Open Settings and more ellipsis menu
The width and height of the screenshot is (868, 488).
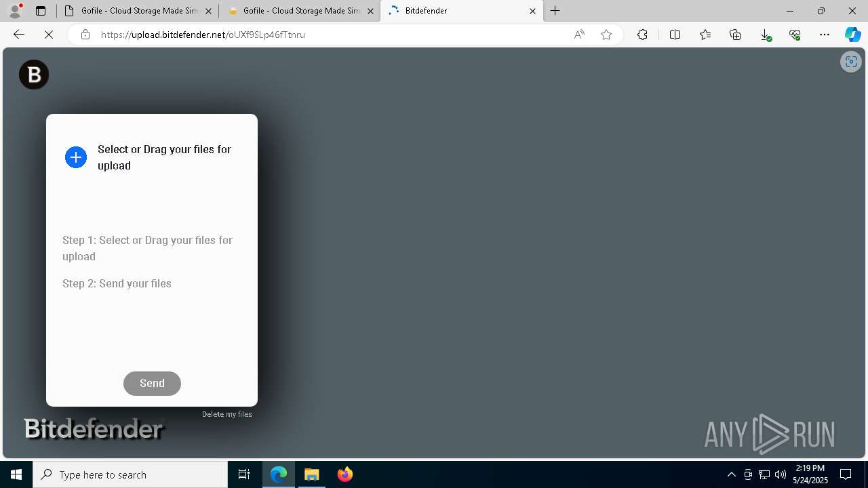click(825, 35)
